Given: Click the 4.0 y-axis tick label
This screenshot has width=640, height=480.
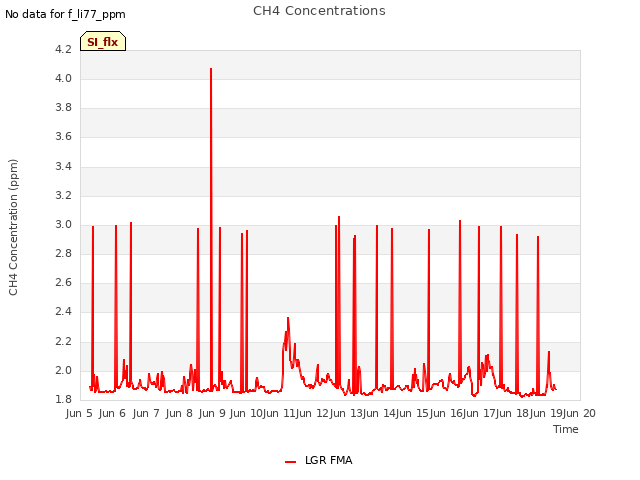Looking at the screenshot, I should 63,78.
